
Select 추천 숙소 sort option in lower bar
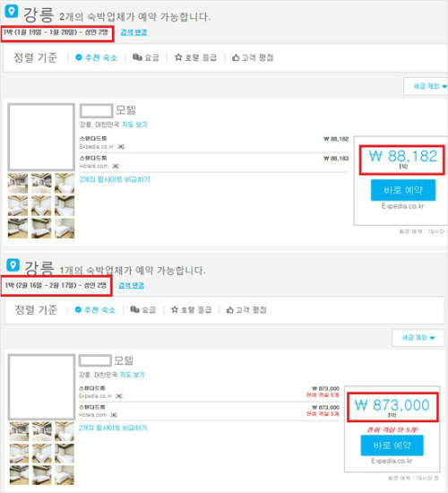[95, 310]
